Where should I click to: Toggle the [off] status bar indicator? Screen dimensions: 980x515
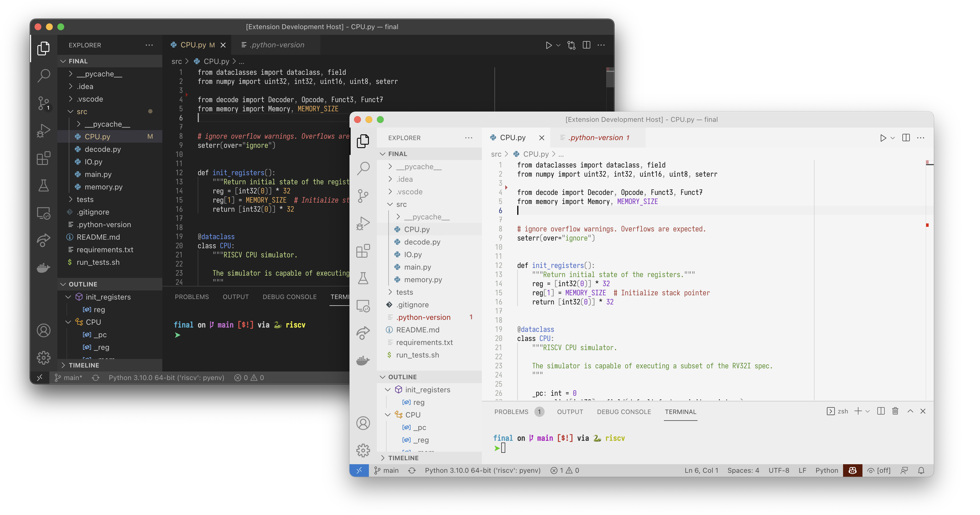pyautogui.click(x=879, y=470)
